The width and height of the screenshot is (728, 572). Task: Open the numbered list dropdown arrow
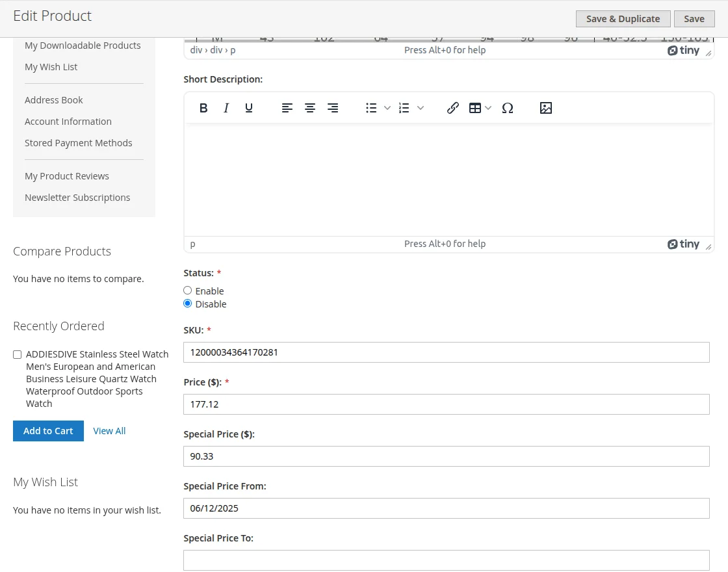(x=420, y=108)
